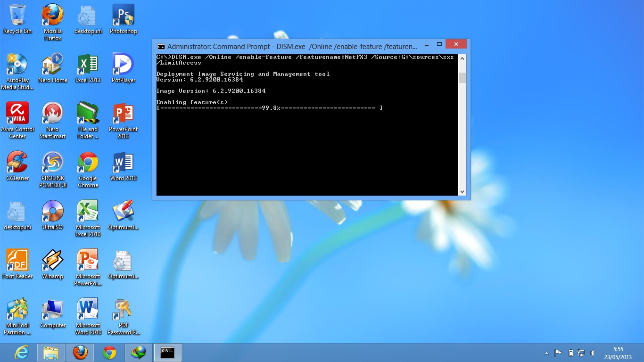The image size is (644, 362).
Task: Minimize the Command Prompt window
Action: [427, 44]
